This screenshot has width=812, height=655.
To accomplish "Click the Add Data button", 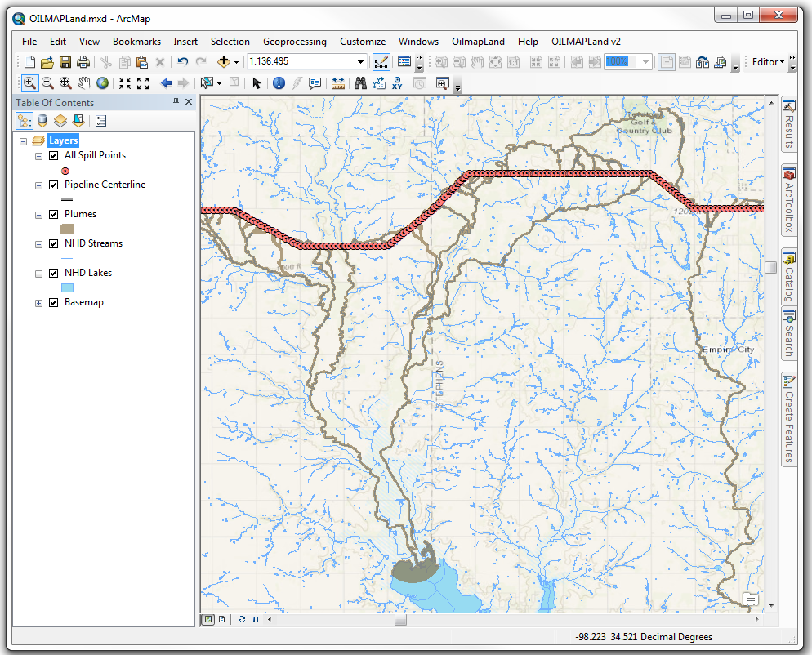I will (223, 62).
